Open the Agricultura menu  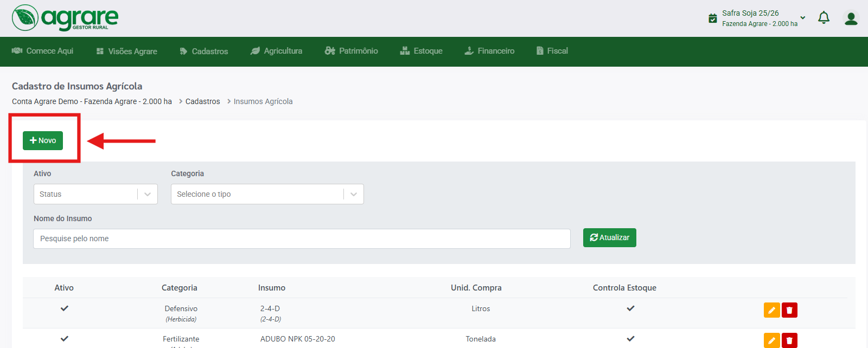[x=277, y=51]
